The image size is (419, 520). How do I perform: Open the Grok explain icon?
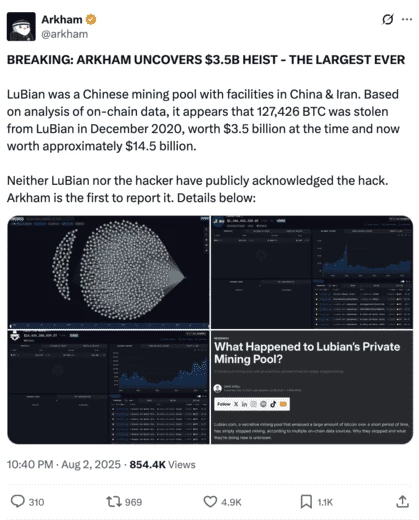click(387, 19)
